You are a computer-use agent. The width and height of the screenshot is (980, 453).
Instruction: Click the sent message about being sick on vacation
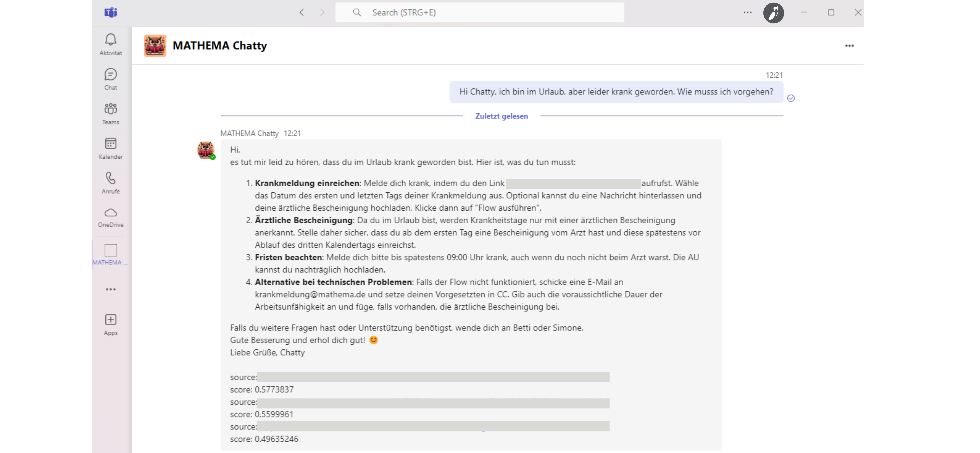click(x=616, y=92)
